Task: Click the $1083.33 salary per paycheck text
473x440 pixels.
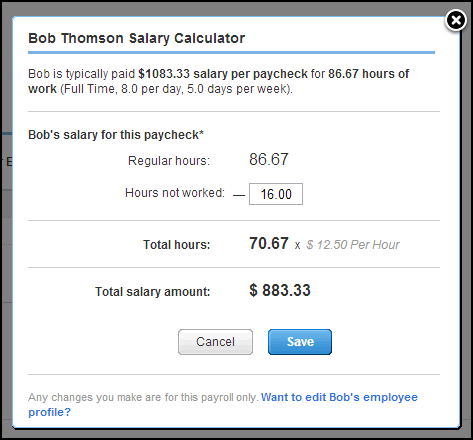Action: [x=223, y=74]
